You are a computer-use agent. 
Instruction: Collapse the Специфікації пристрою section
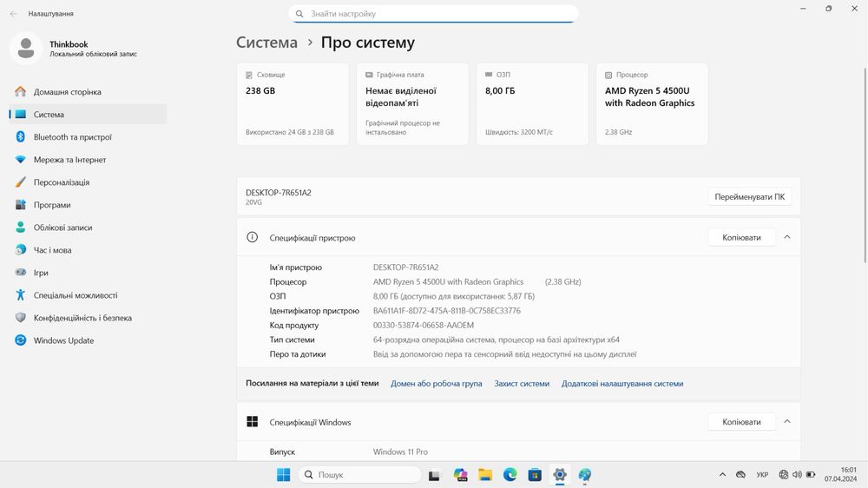(x=786, y=237)
